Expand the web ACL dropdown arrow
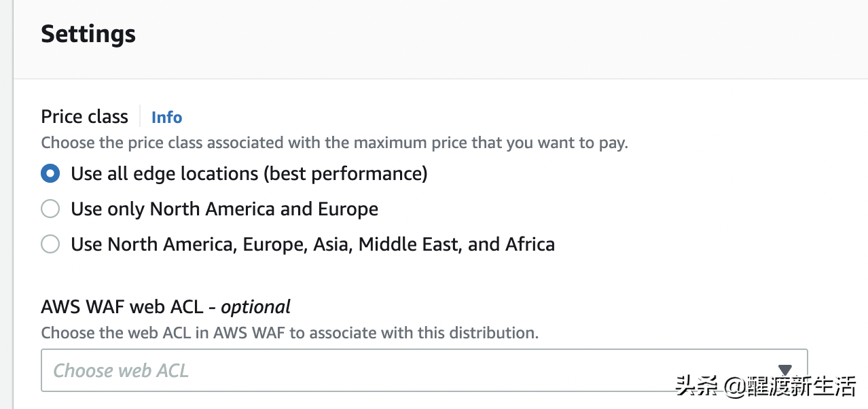 [785, 370]
